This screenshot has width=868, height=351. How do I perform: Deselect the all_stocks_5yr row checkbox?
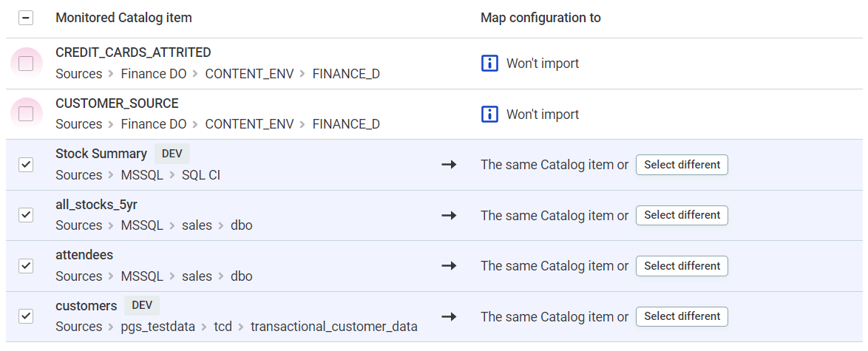[x=26, y=215]
